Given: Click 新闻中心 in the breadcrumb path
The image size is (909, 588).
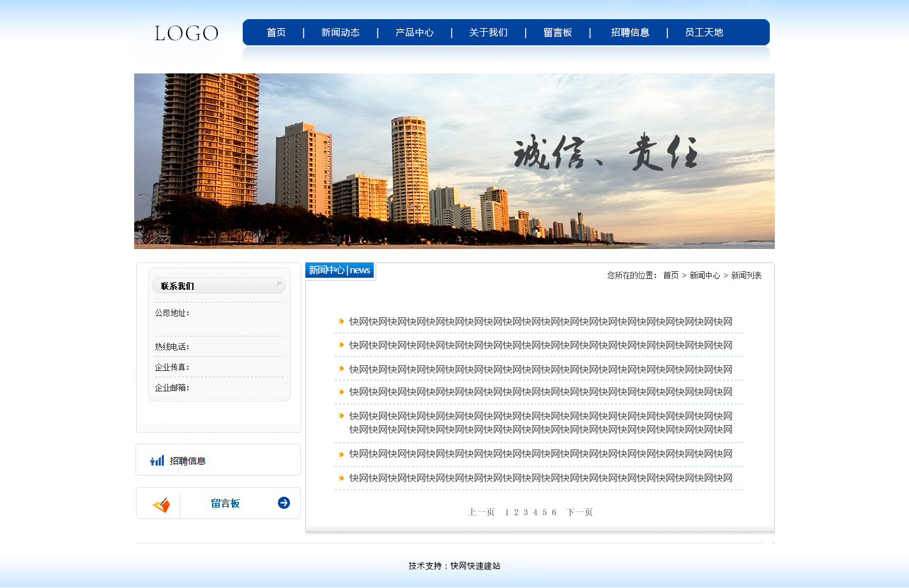Looking at the screenshot, I should (705, 275).
